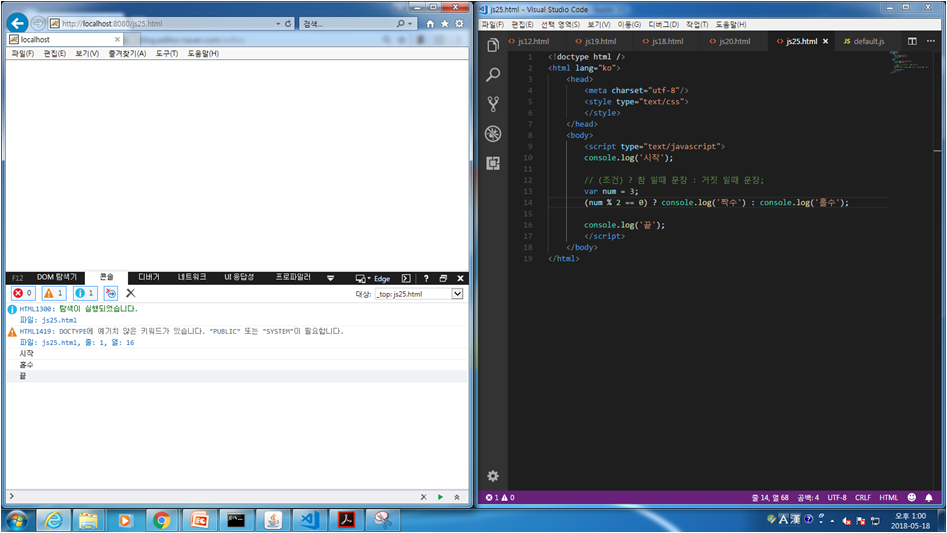Click IE forward arrow button

[38, 23]
